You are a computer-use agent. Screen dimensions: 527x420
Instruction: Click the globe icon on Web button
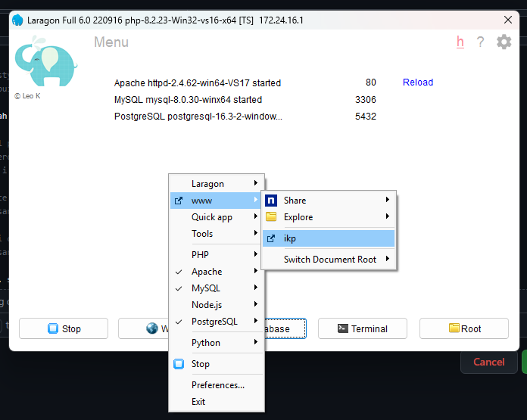(x=152, y=328)
